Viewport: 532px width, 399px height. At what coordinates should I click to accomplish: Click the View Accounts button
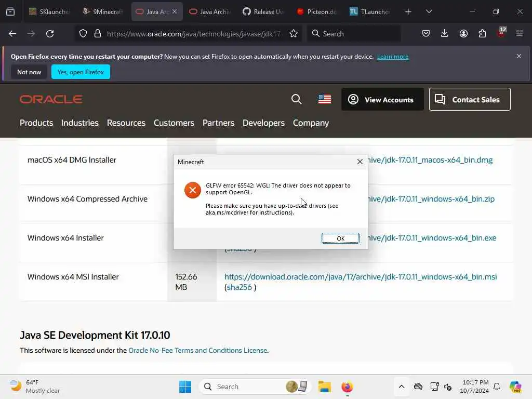pyautogui.click(x=382, y=99)
